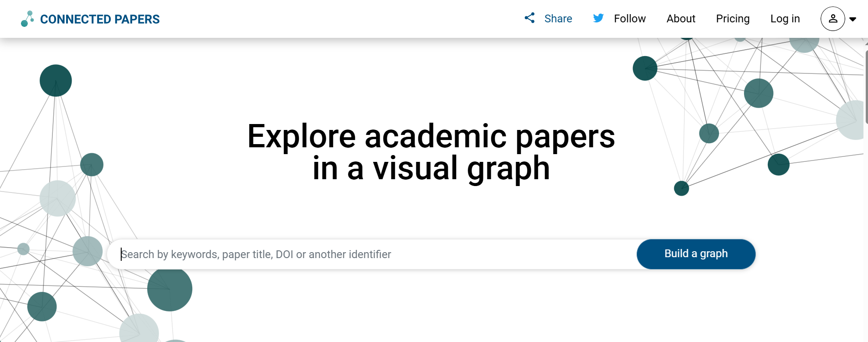Click the Explore academic papers heading line
The width and height of the screenshot is (868, 342).
431,136
